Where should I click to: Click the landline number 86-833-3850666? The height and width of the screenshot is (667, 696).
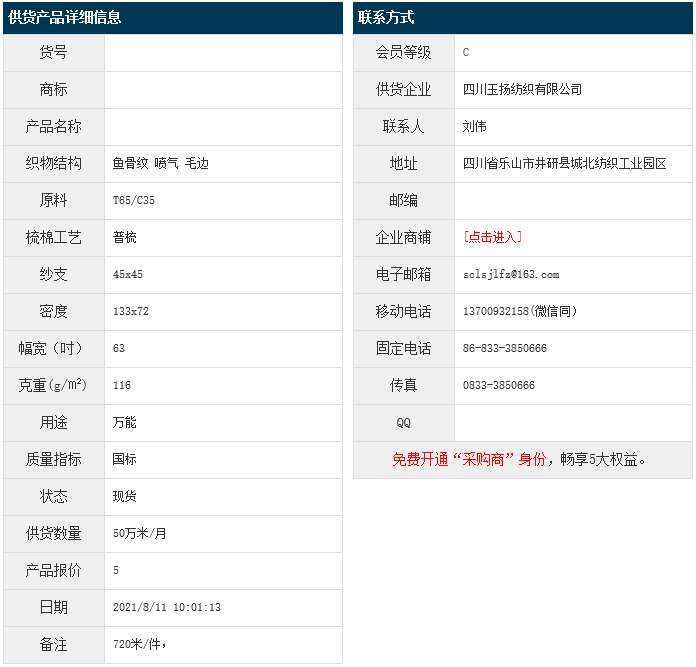(x=505, y=348)
